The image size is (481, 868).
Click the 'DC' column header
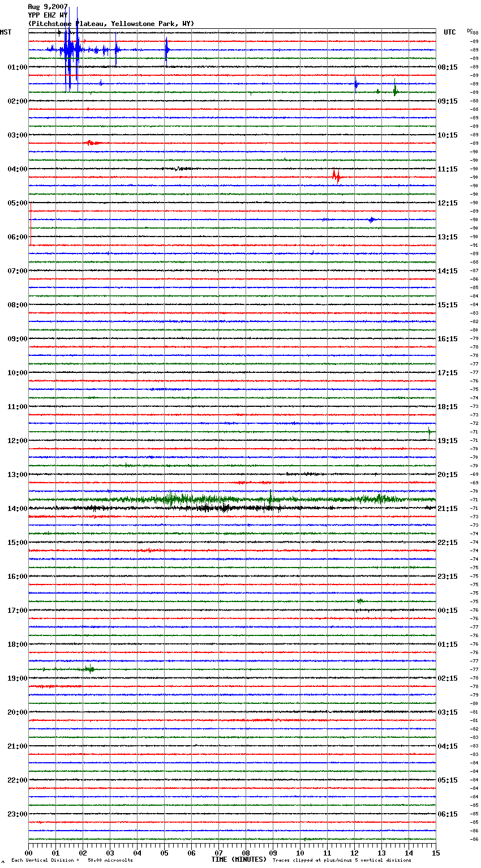[x=470, y=31]
